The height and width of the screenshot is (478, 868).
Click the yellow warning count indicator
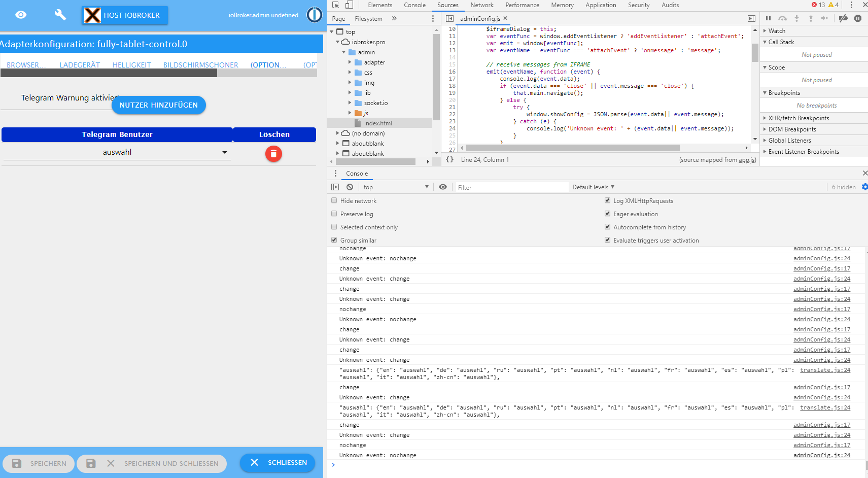tap(834, 5)
